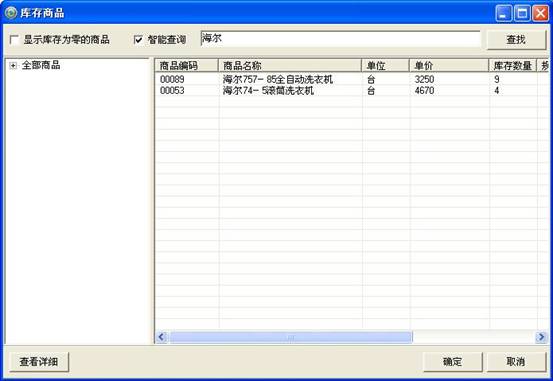Click the 取消 cancel button
This screenshot has width=553, height=381.
click(516, 362)
